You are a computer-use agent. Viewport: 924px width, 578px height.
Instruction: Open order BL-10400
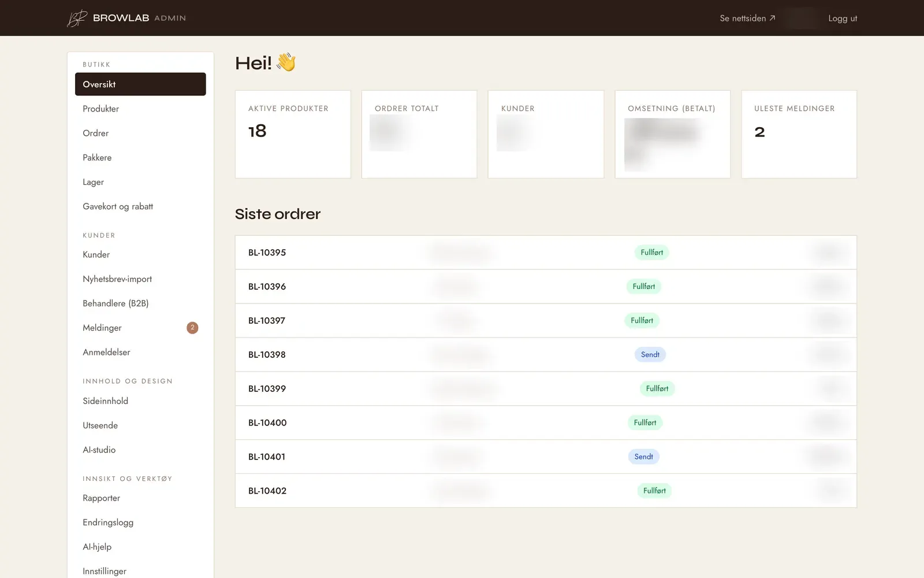coord(546,423)
